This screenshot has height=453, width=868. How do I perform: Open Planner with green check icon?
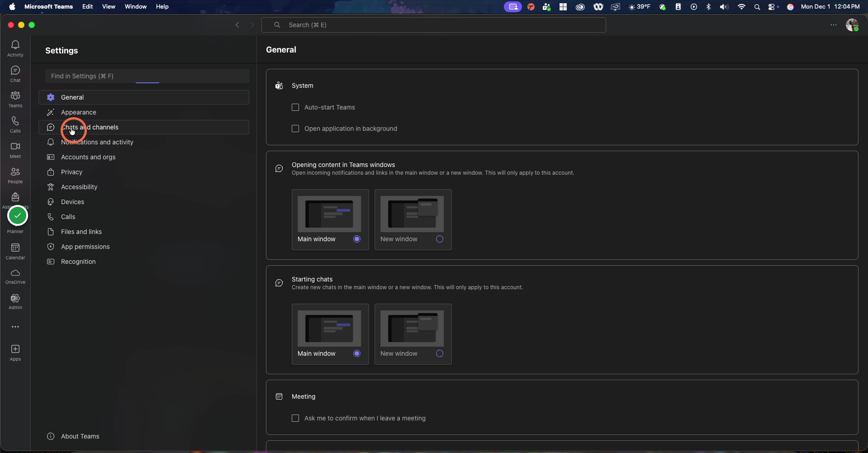(x=18, y=216)
